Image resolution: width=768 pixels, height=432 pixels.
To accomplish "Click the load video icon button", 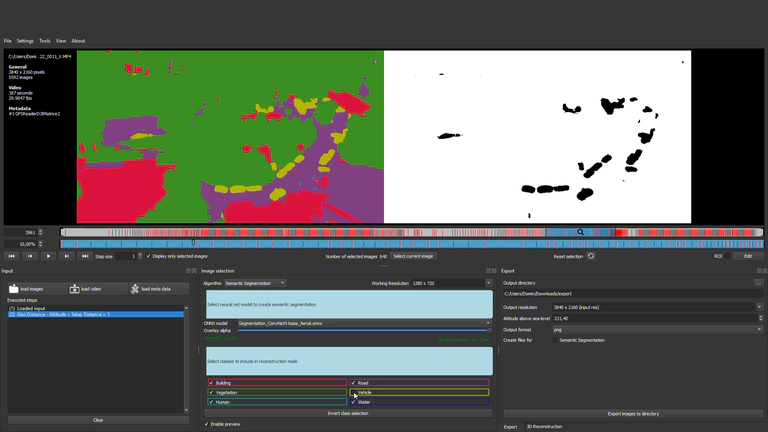I will coord(75,289).
